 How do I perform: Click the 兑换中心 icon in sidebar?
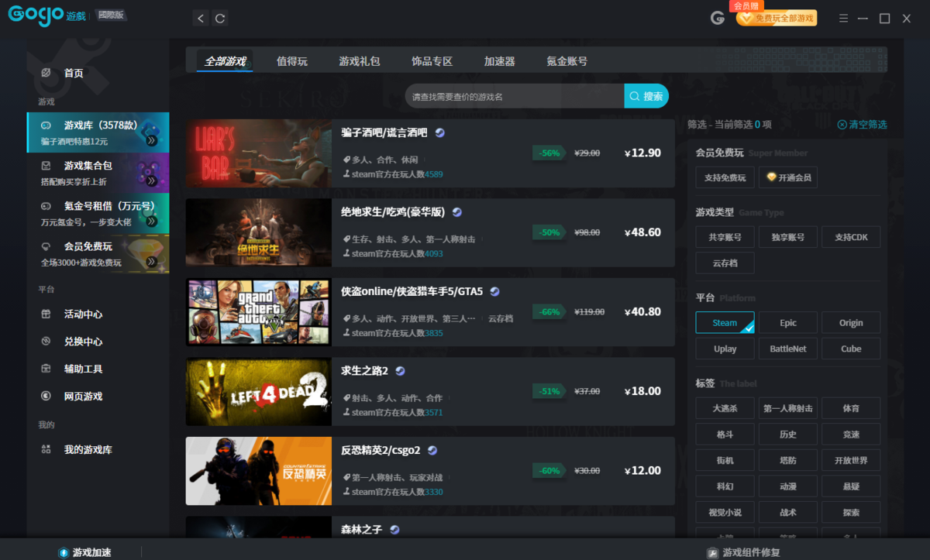click(x=46, y=341)
